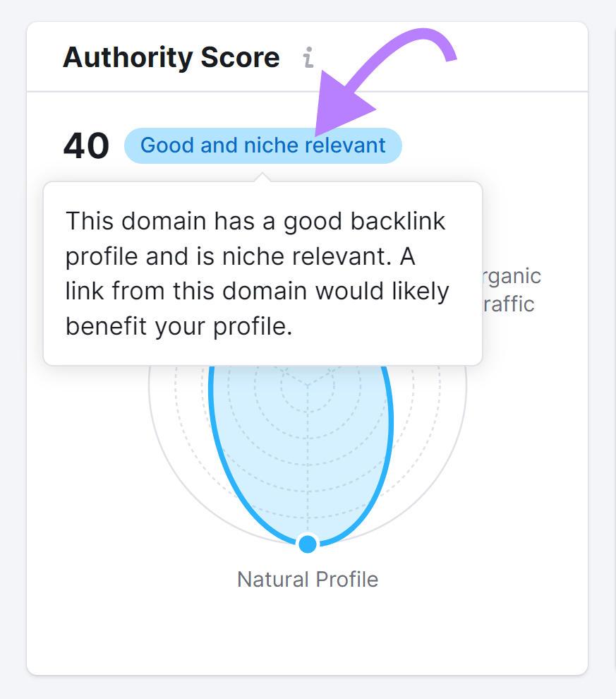Select the score value 40
Viewport: 616px width, 699px height.
(x=86, y=145)
